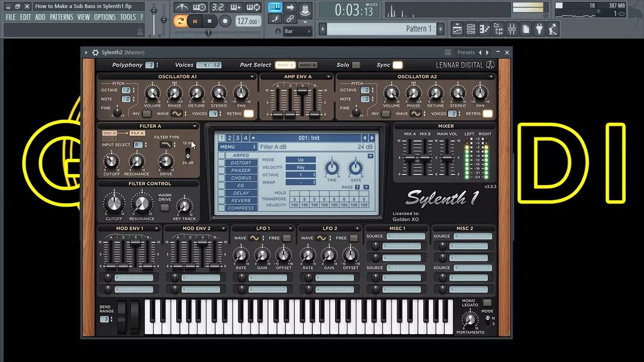Enable the 3.2. countdown before recording
Viewport: 644px width, 362px height.
(217, 7)
